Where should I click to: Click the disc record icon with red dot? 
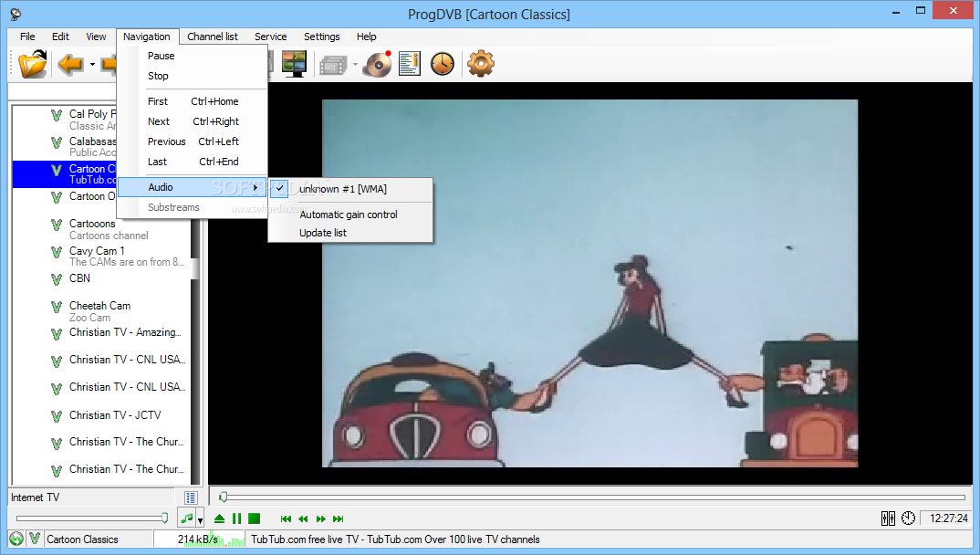pos(376,64)
